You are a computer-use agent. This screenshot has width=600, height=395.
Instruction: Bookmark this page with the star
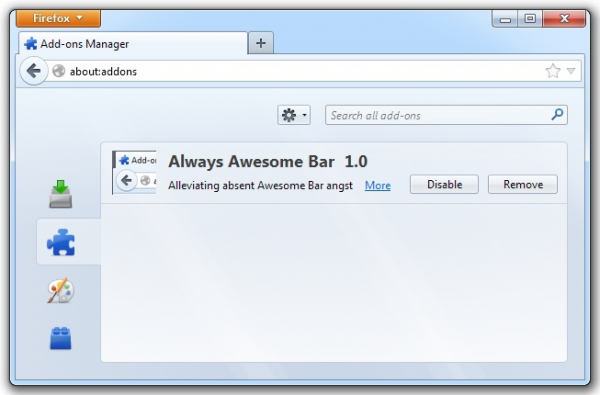tap(553, 71)
